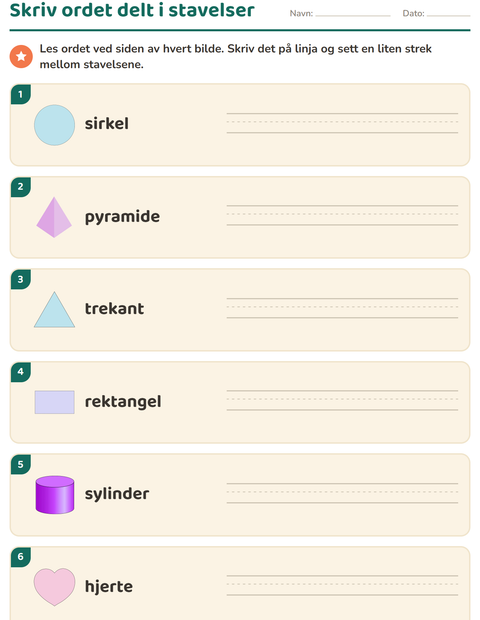The image size is (480, 620).
Task: Click the title Skriv ordet delt i stavelser
Action: (x=132, y=9)
